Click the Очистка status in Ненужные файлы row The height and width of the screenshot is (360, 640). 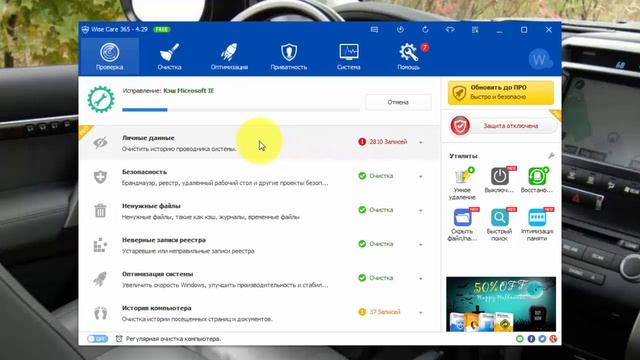376,210
